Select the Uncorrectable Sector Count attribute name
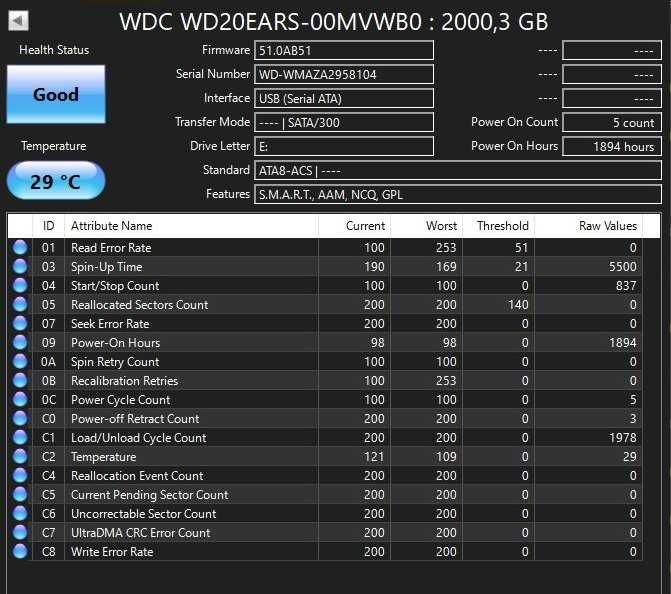The height and width of the screenshot is (594, 671). (144, 514)
